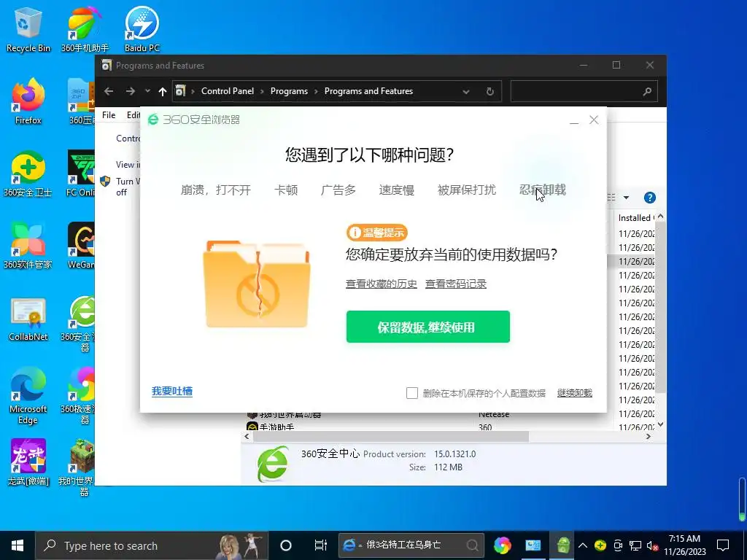Click Programs breadcrumb in address bar

tap(289, 91)
